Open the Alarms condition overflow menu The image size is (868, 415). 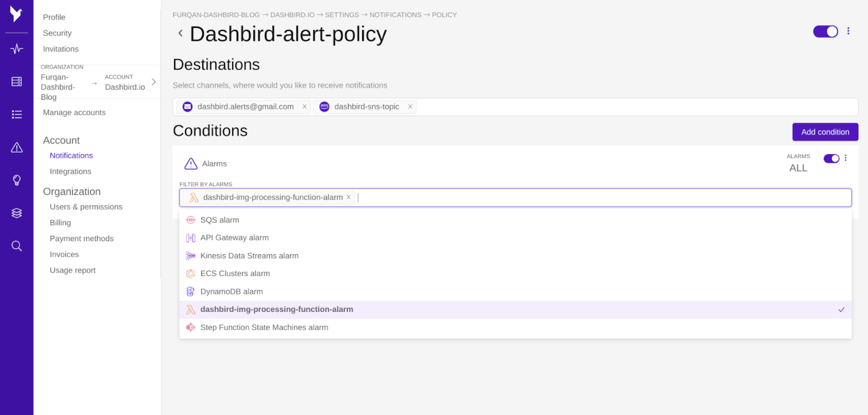tap(846, 158)
